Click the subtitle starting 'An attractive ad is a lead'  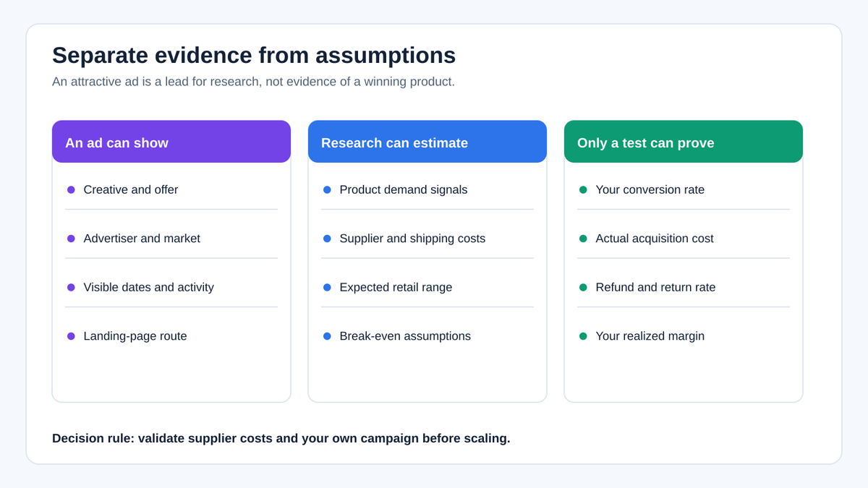coord(253,82)
